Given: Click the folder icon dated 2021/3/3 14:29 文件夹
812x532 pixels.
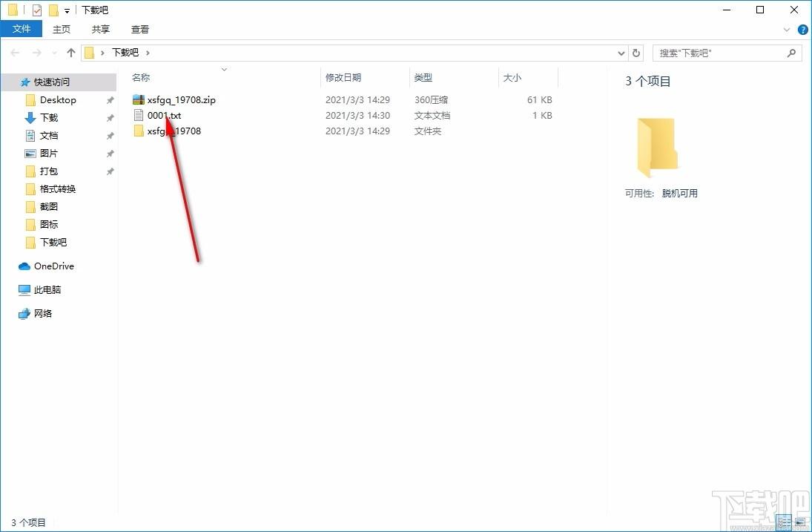Looking at the screenshot, I should [138, 131].
